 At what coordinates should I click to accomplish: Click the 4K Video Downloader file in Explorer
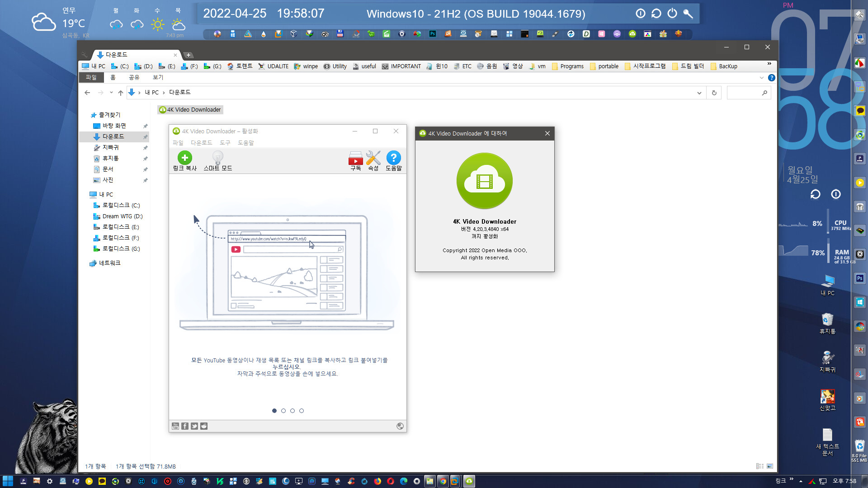[190, 110]
